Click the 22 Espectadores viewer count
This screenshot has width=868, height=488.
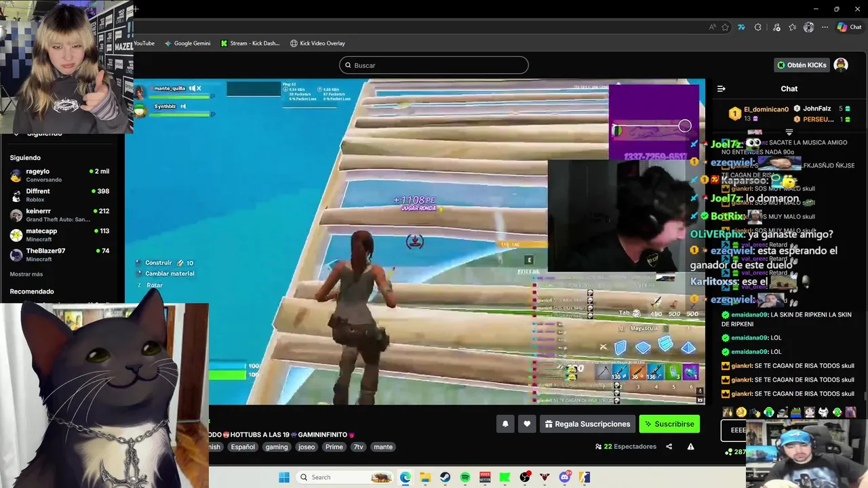pos(626,447)
